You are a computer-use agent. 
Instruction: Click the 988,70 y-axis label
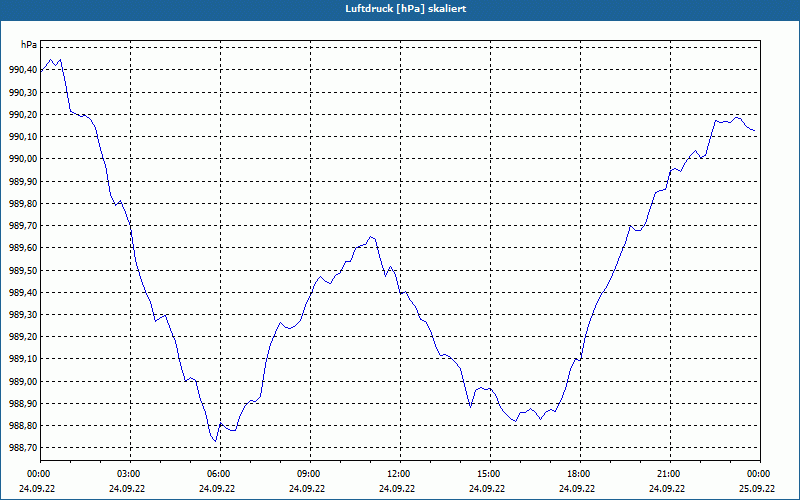coord(23,448)
